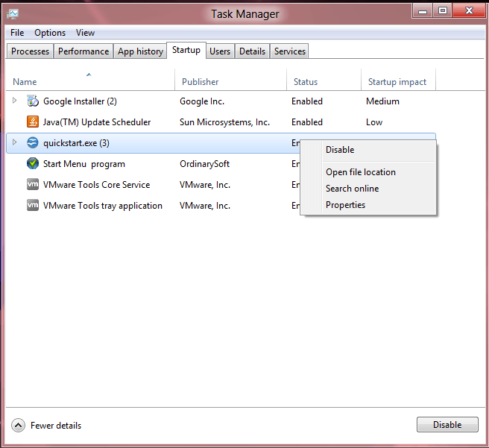Screen dimensions: 489x448
Task: Click the Fewer details arrow icon
Action: point(18,425)
